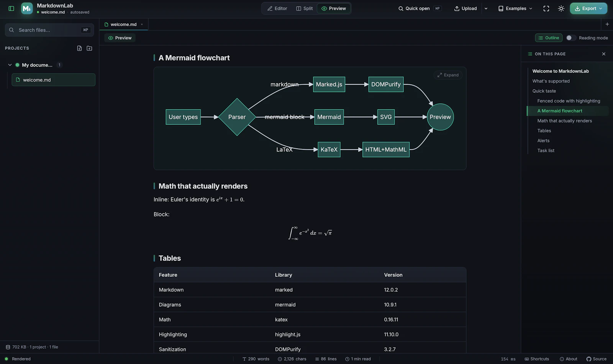Click the 1 min read indicator
Image resolution: width=613 pixels, height=364 pixels.
point(358,359)
